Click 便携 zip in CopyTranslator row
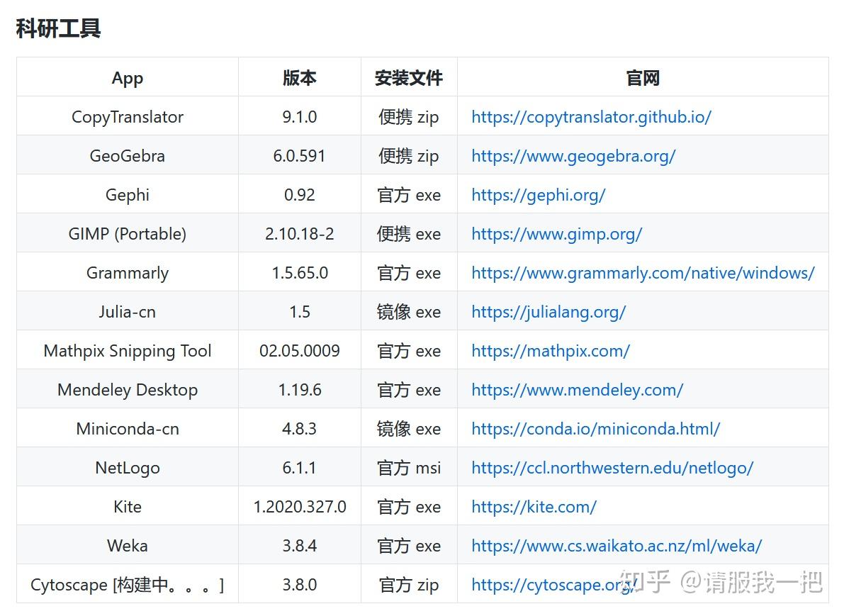Screen dimensions: 844x616 (x=409, y=117)
